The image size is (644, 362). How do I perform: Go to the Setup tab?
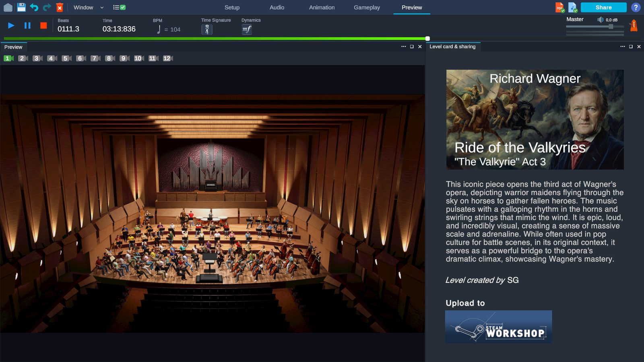tap(232, 7)
